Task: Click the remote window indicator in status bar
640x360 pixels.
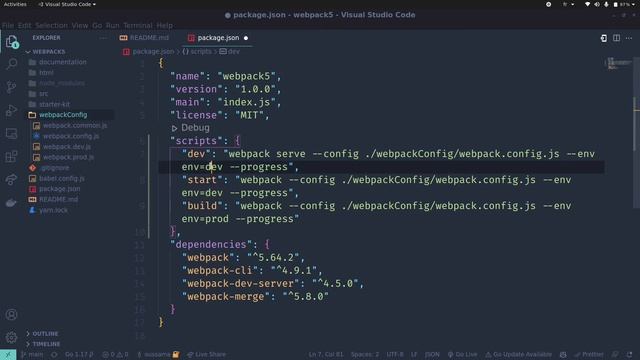Action: coord(8,355)
